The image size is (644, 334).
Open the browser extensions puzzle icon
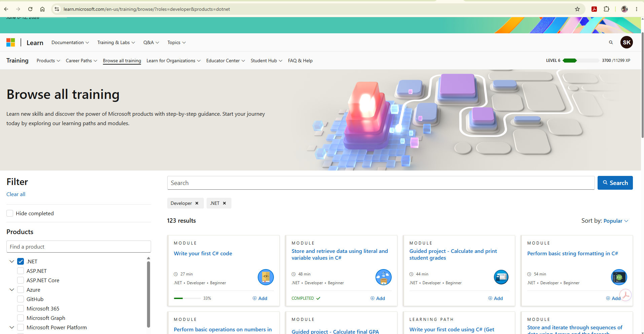point(606,9)
